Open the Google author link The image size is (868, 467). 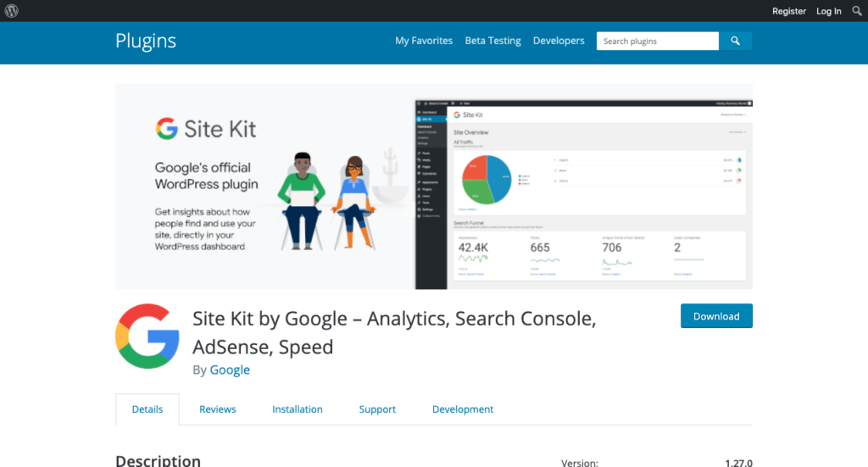click(230, 370)
